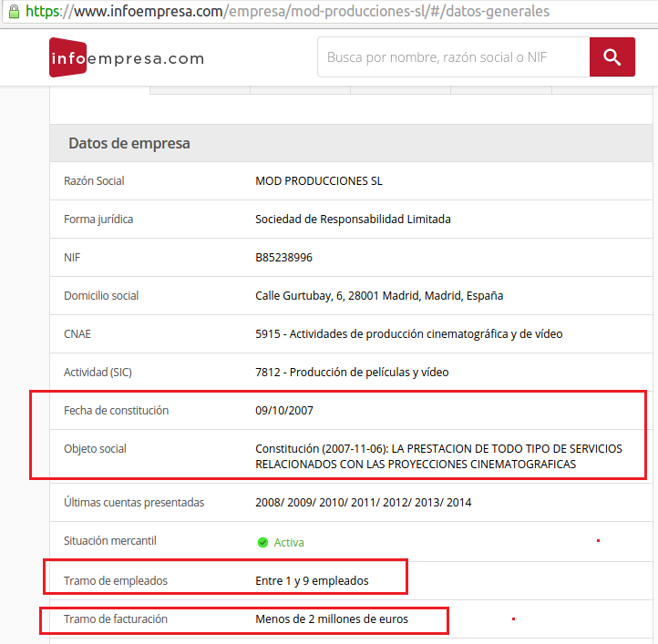Click 'Menos de 2 millones de euros' value

(332, 619)
